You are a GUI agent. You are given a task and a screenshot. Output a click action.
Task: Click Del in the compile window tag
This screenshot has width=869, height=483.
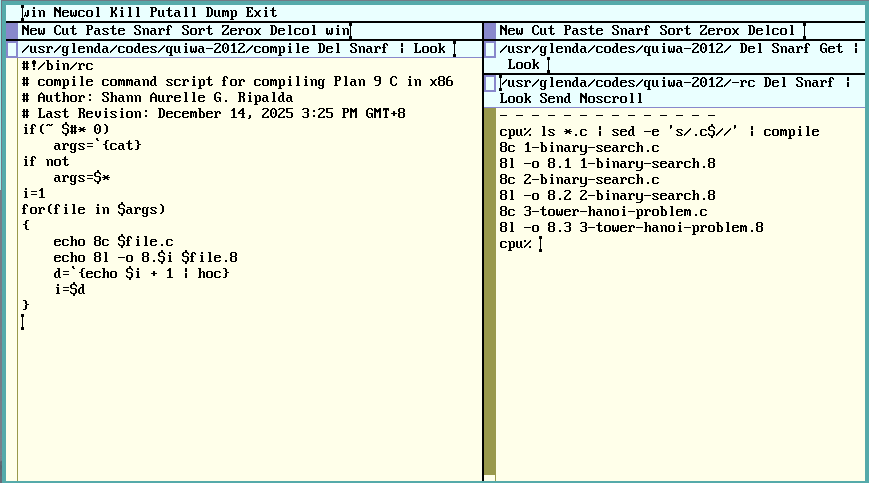pos(329,49)
